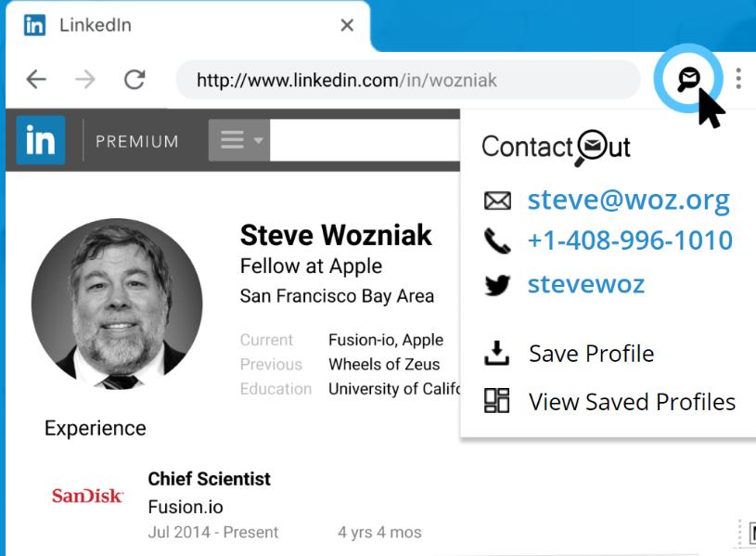
Task: Click the View Saved Profiles grid icon
Action: point(497,401)
